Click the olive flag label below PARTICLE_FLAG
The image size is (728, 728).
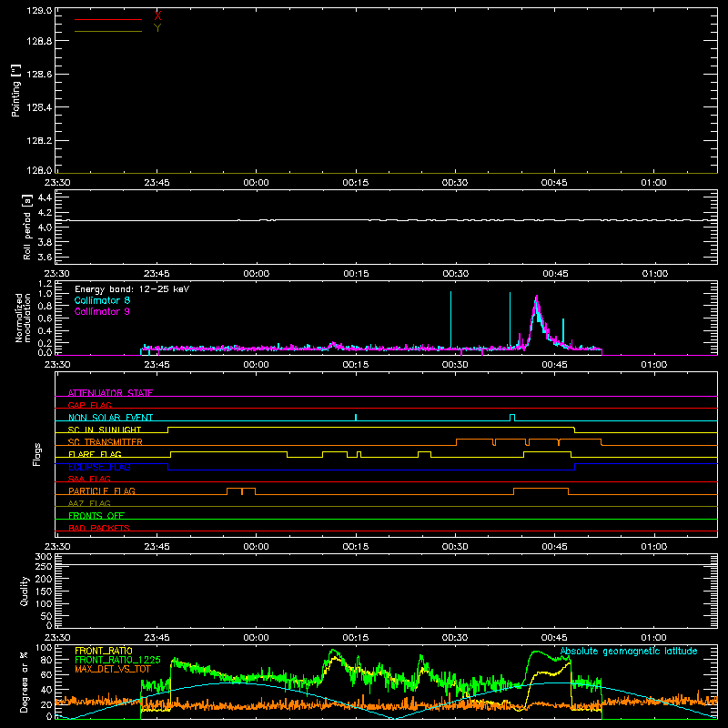tap(89, 503)
